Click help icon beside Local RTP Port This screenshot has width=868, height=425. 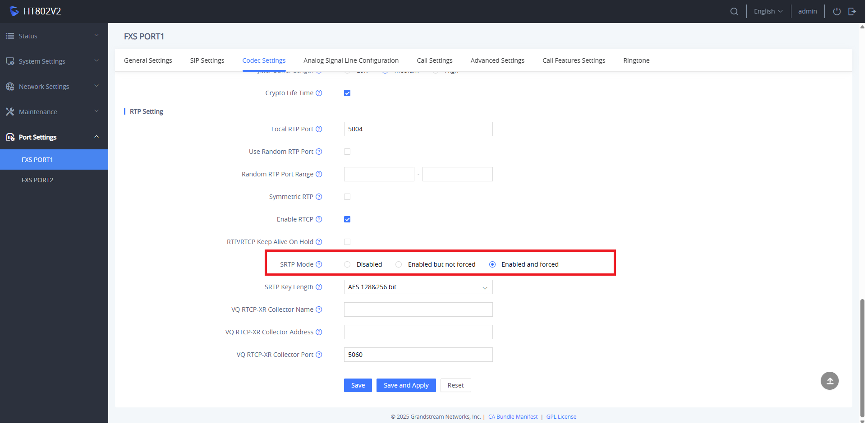[x=320, y=129]
